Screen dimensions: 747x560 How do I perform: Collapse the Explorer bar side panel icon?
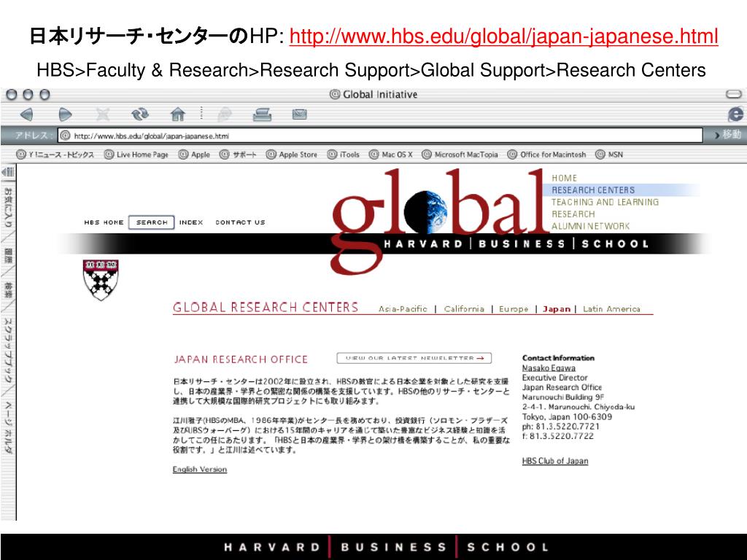point(8,172)
